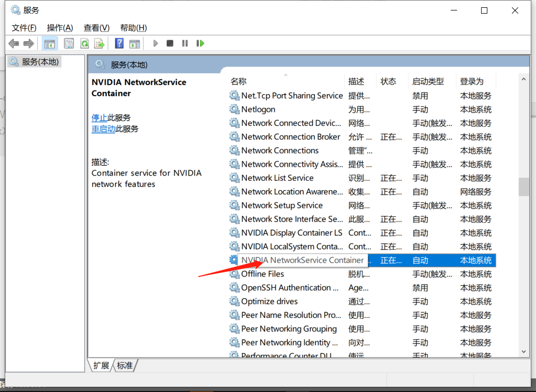Image resolution: width=536 pixels, height=392 pixels.
Task: Click the Back navigation arrow
Action: coord(14,43)
